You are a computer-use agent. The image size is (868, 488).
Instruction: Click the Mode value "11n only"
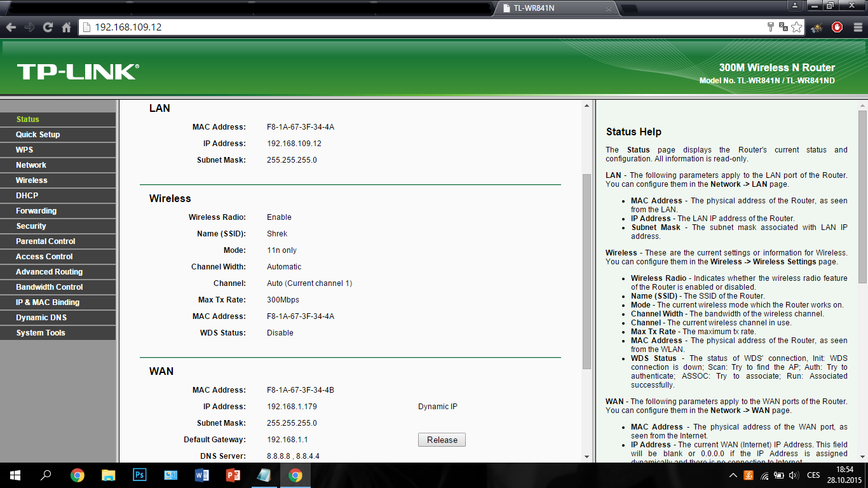click(281, 250)
